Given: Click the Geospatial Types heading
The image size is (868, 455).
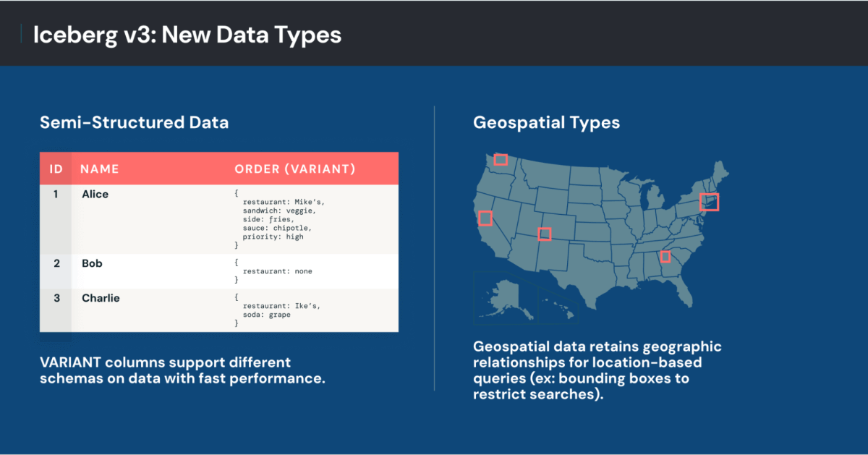Looking at the screenshot, I should [x=546, y=122].
